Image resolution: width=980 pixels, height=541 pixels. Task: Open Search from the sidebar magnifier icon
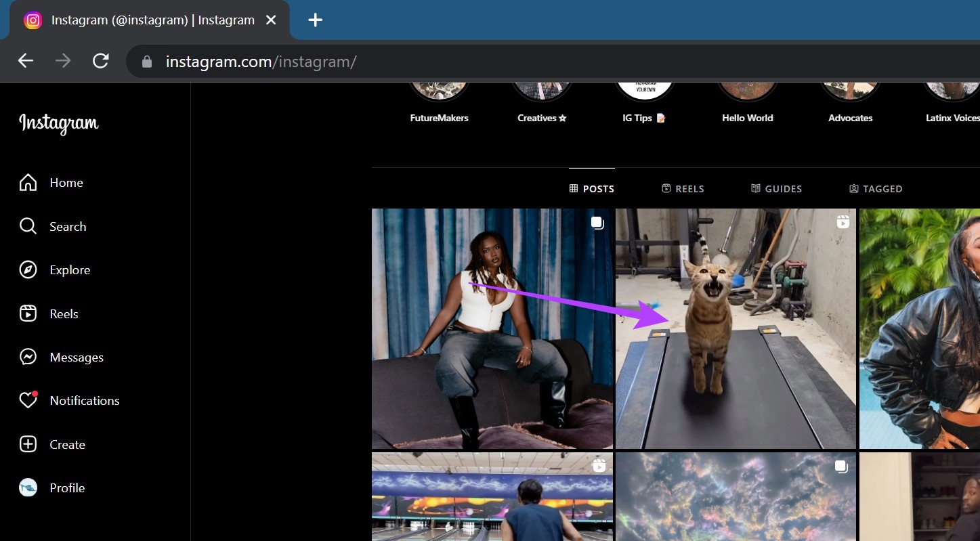[x=28, y=226]
